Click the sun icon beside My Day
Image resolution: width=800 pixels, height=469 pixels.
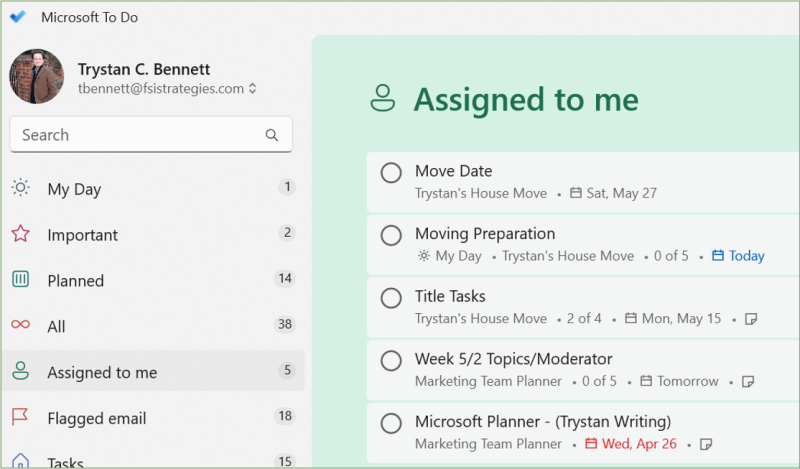coord(20,188)
